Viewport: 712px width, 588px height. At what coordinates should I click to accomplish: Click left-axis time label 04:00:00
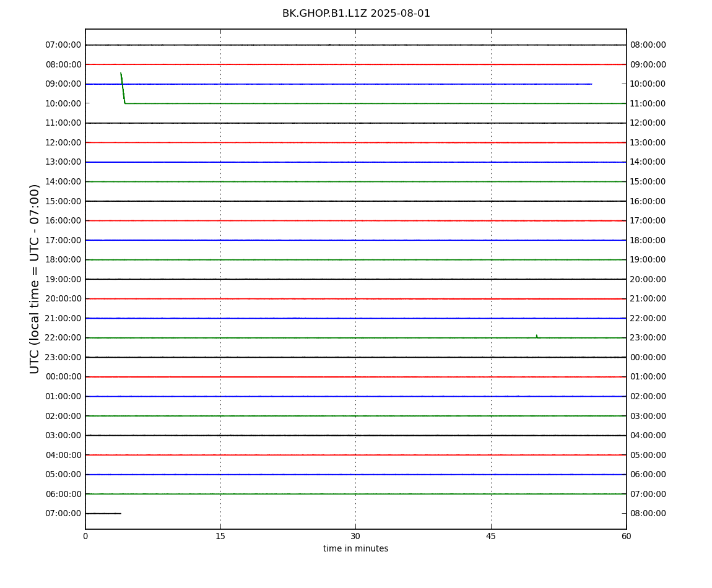[x=64, y=455]
